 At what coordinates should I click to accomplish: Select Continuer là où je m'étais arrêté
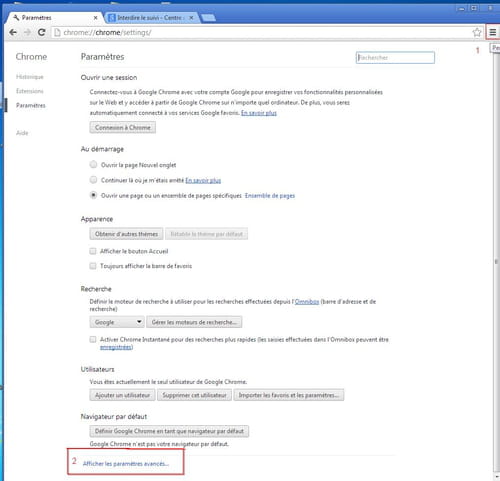pyautogui.click(x=93, y=180)
